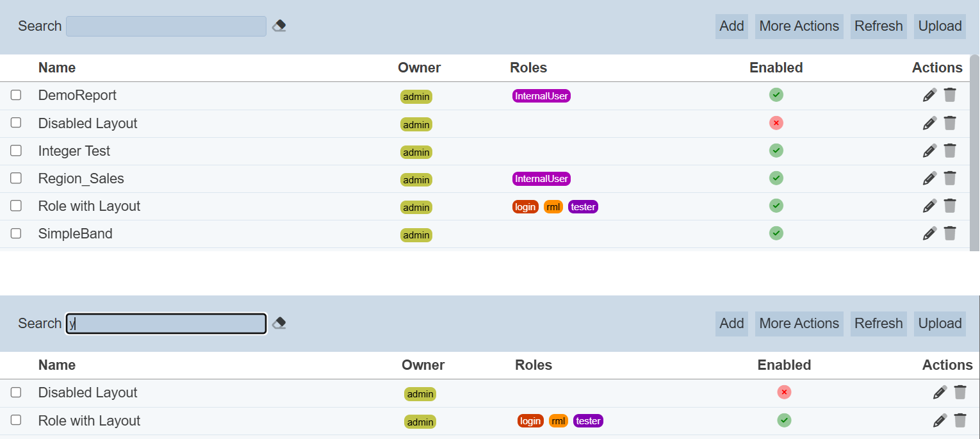Edit DemoReport using its pencil icon
980x439 pixels.
tap(929, 95)
